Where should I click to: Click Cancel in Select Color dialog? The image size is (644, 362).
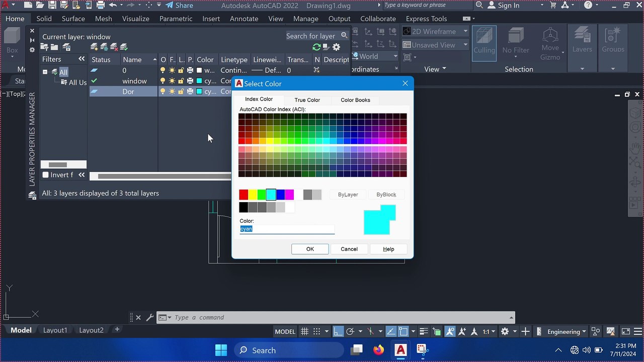coord(349,249)
